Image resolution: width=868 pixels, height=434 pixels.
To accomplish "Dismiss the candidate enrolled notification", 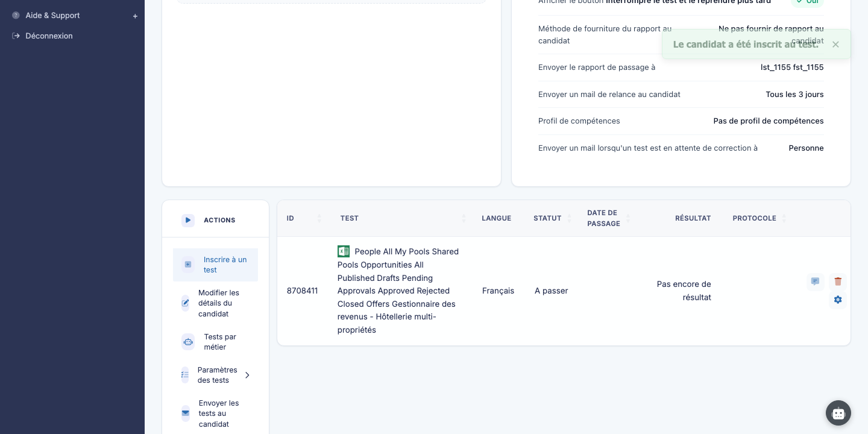I will tap(835, 45).
